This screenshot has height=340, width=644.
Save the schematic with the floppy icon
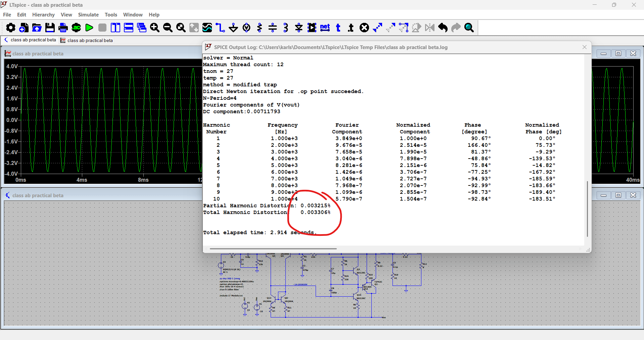(50, 28)
